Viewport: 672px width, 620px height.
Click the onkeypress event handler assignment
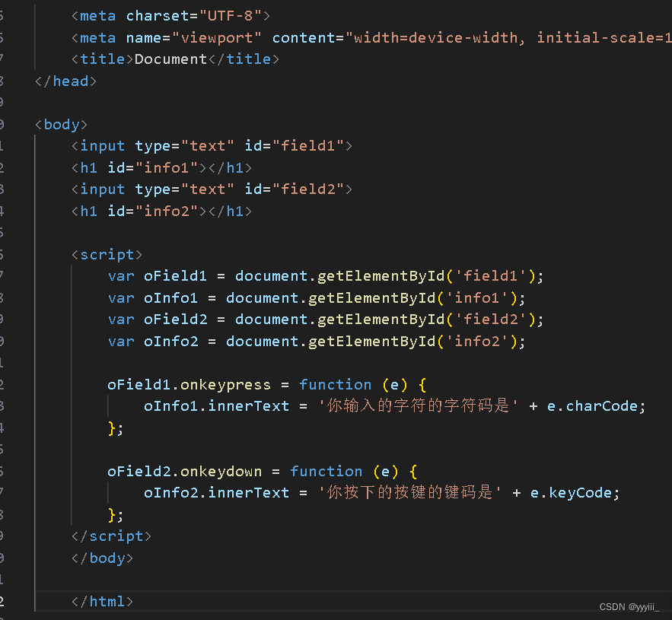(225, 384)
